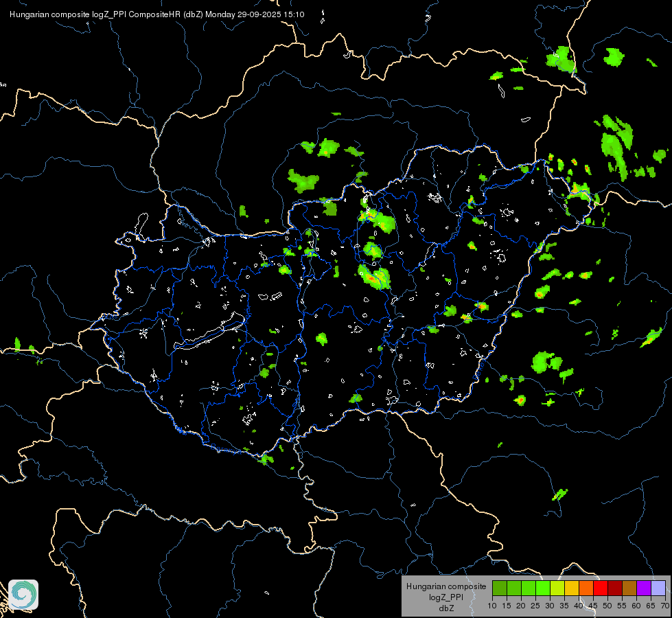Image resolution: width=672 pixels, height=618 pixels.
Task: Click the radar image title text at top
Action: (157, 14)
